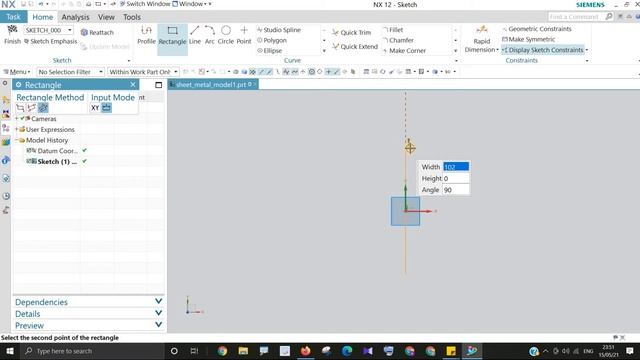Image resolution: width=640 pixels, height=360 pixels.
Task: Switch input mode to XY coordinates
Action: [x=95, y=108]
